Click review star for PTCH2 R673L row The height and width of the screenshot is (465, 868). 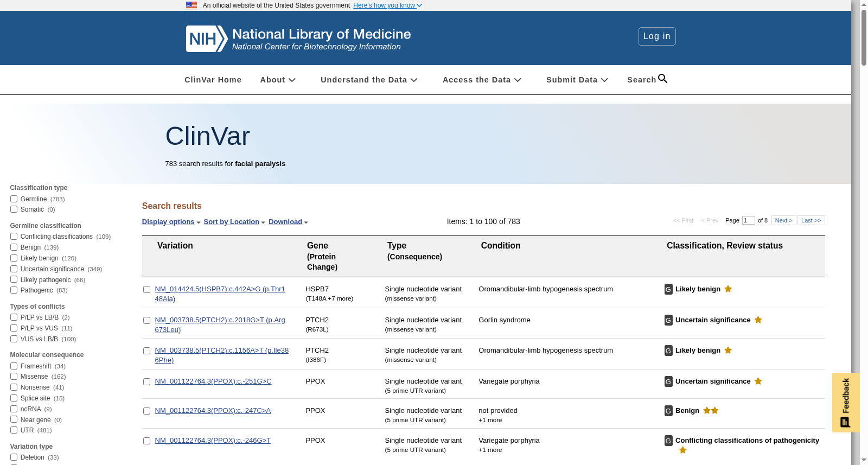coord(758,320)
